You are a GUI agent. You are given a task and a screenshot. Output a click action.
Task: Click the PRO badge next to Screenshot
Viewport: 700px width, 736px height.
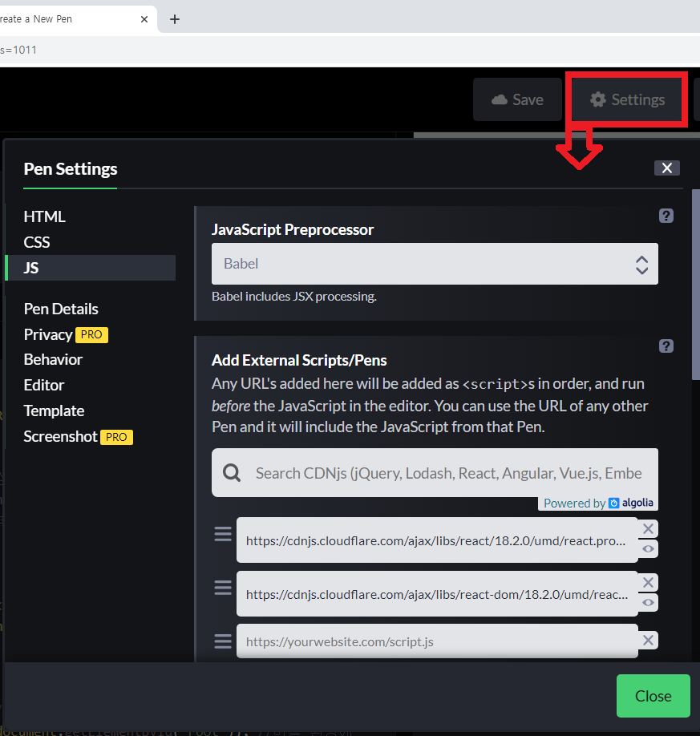(116, 437)
